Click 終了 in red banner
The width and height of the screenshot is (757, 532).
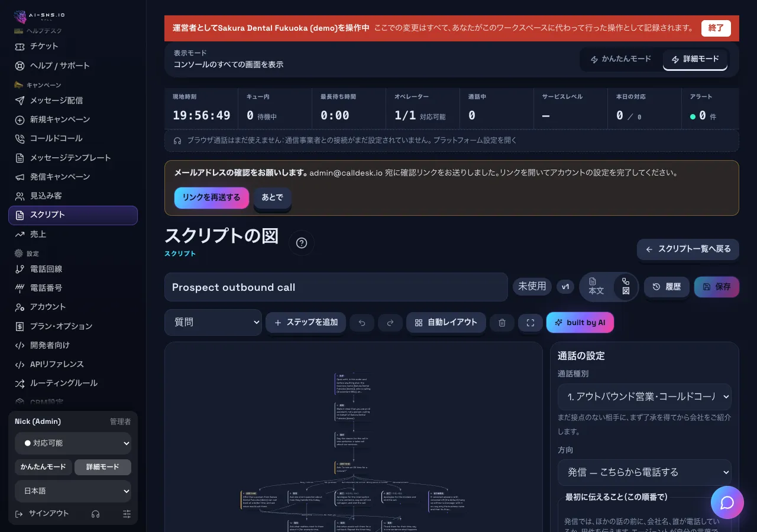(x=716, y=28)
